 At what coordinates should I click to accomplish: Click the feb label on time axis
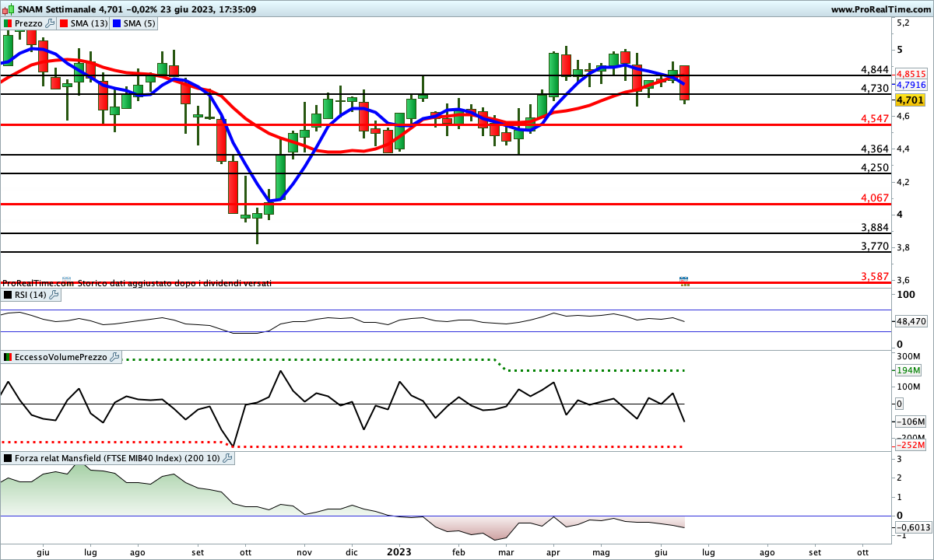[x=458, y=551]
